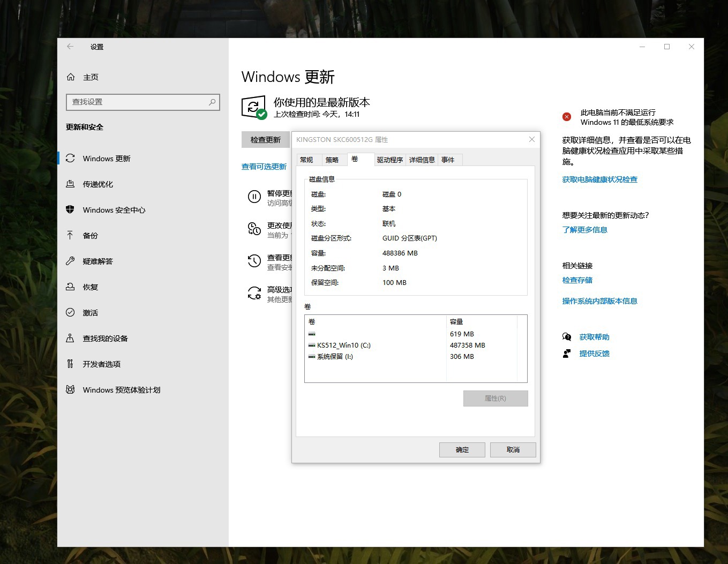Viewport: 728px width, 564px height.
Task: Click the 获取帮助 chat icon
Action: click(x=567, y=337)
